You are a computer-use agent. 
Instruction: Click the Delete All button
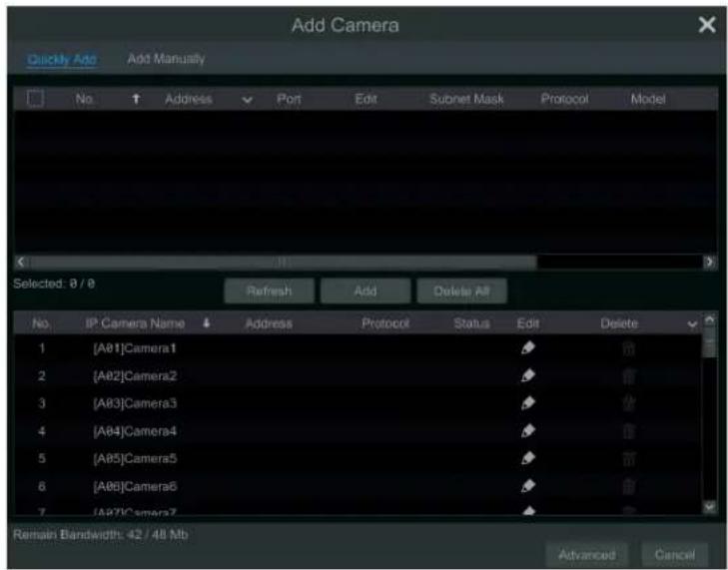[x=462, y=291]
